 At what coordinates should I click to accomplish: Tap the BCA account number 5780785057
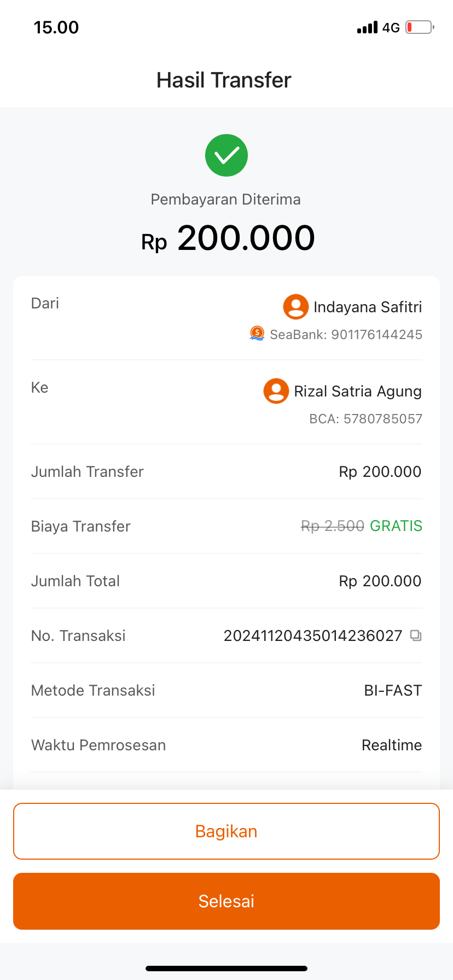382,419
